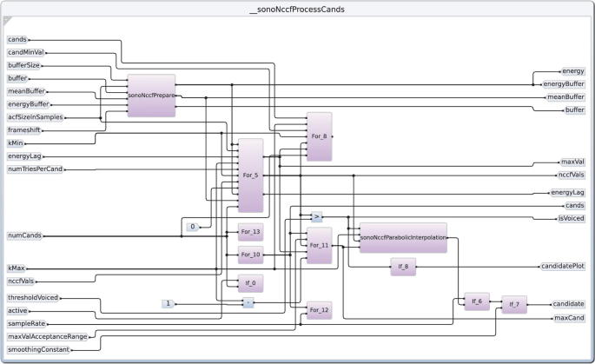Click the greater-than comparison operator node
This screenshot has width=595, height=364.
click(316, 216)
